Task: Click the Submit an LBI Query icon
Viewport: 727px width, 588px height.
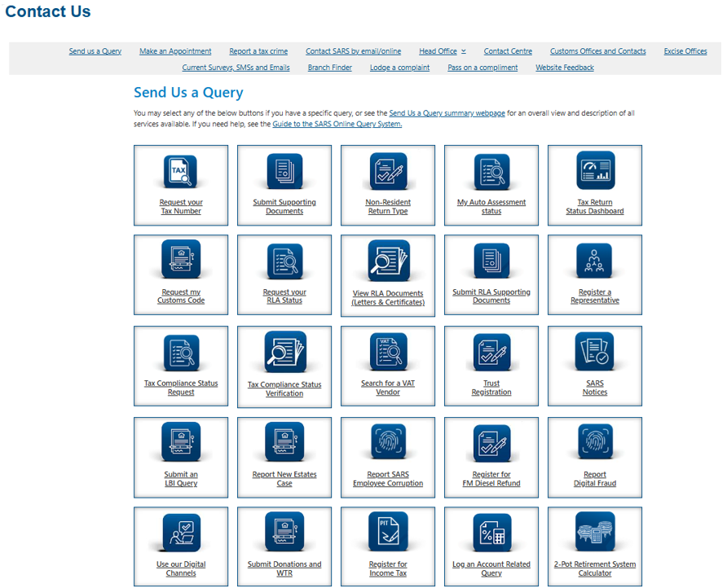Action: pos(181,441)
